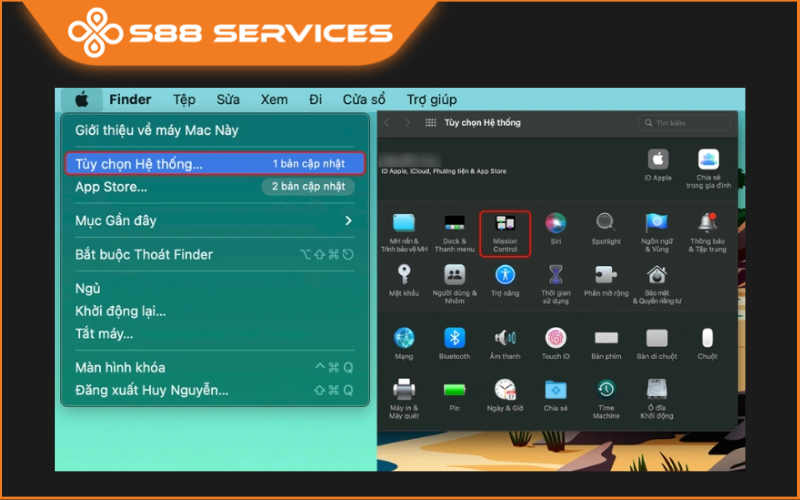
Task: Open MH nền & Trình bảo vệ MH
Action: tap(404, 233)
